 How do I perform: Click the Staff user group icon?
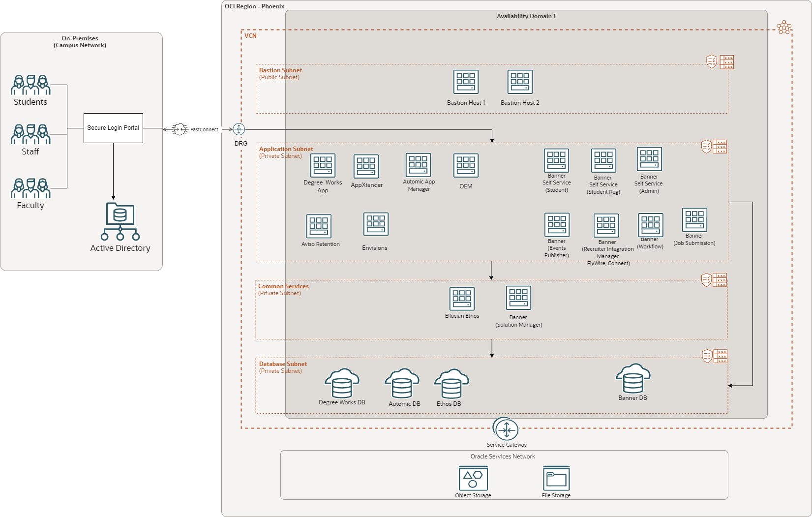point(31,134)
